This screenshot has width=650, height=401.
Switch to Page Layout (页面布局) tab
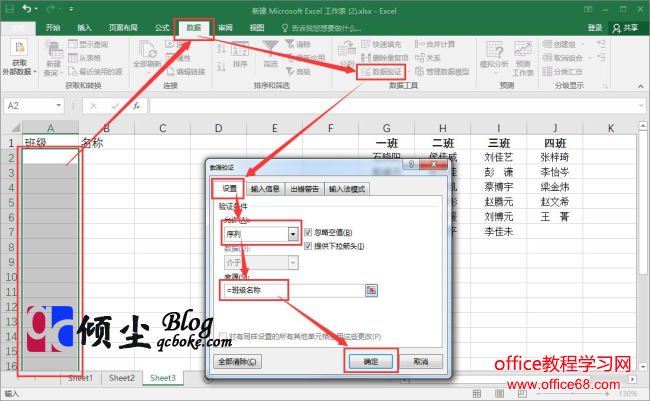(x=123, y=28)
